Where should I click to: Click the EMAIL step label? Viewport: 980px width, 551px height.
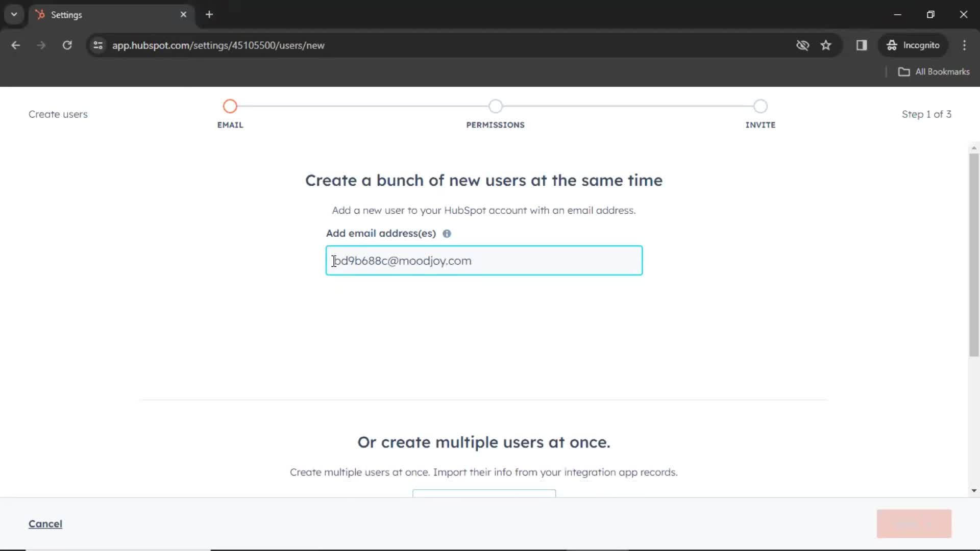230,125
